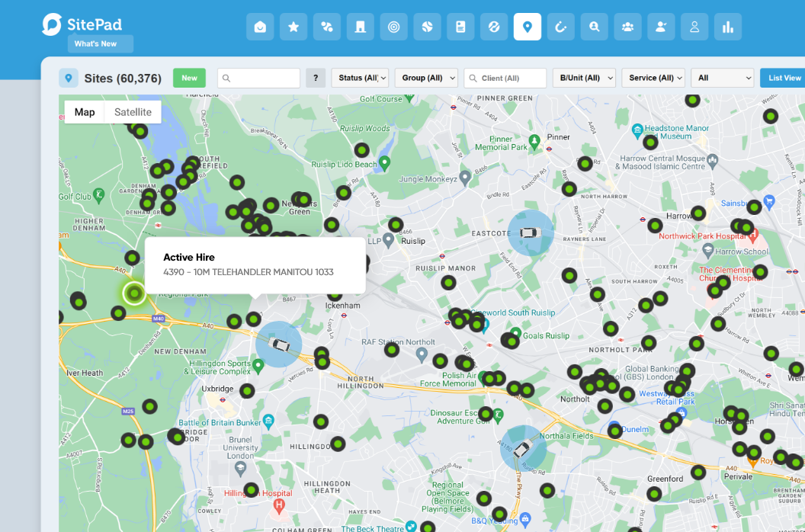
Task: Click the Ruislip Lido Beach map label
Action: (344, 165)
